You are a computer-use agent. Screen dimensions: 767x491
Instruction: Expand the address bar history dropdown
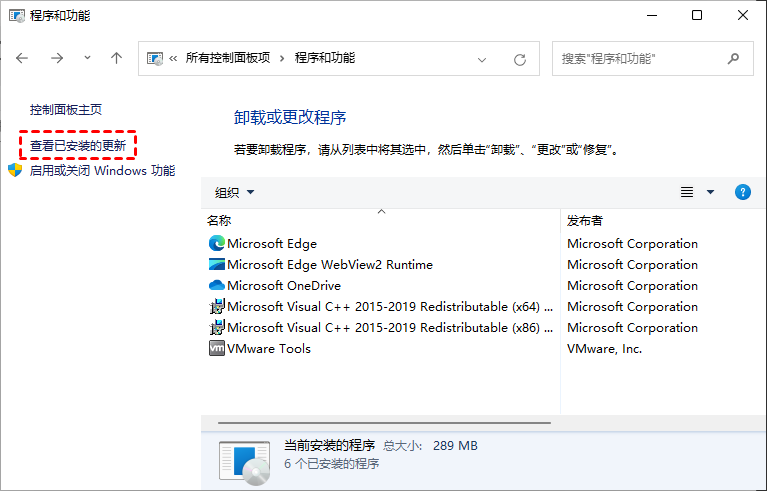482,60
